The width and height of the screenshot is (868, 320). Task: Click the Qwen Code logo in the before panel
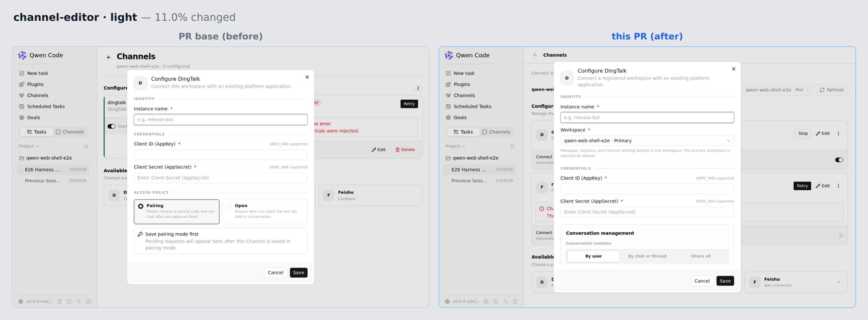click(22, 55)
